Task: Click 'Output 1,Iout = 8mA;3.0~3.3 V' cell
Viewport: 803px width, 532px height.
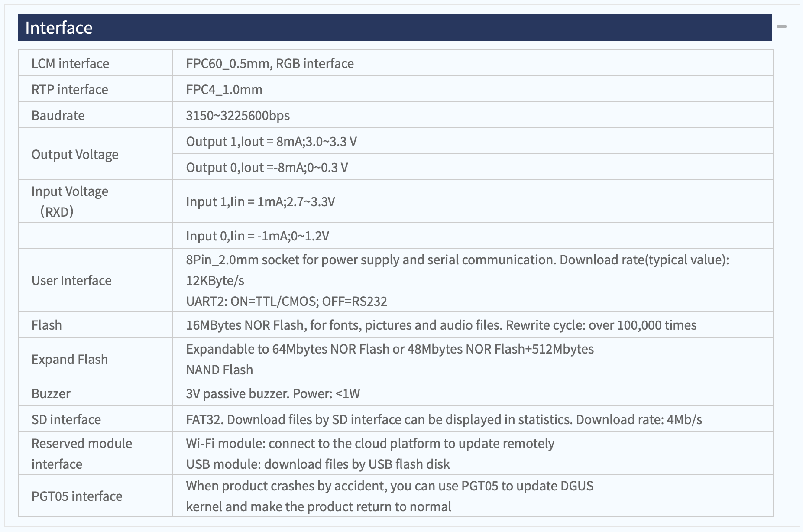Action: click(473, 141)
